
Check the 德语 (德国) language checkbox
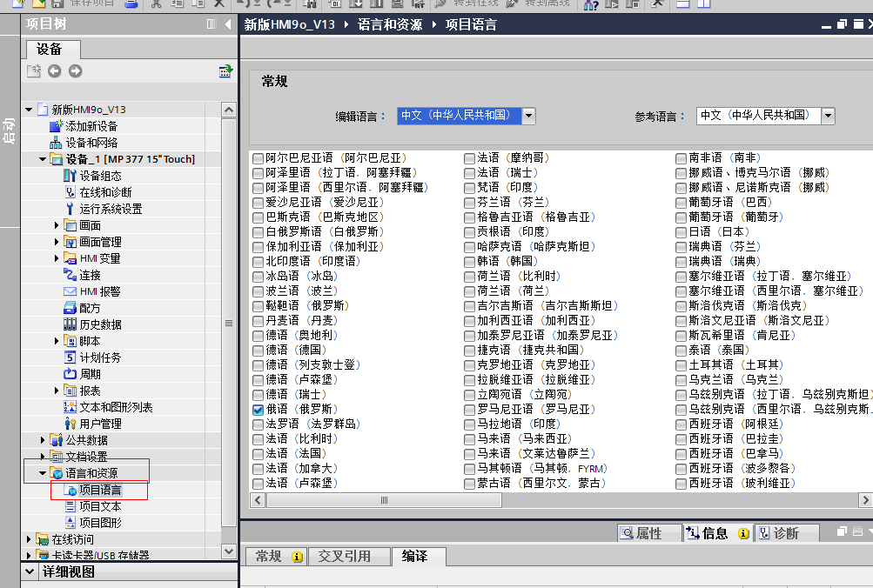coord(258,351)
